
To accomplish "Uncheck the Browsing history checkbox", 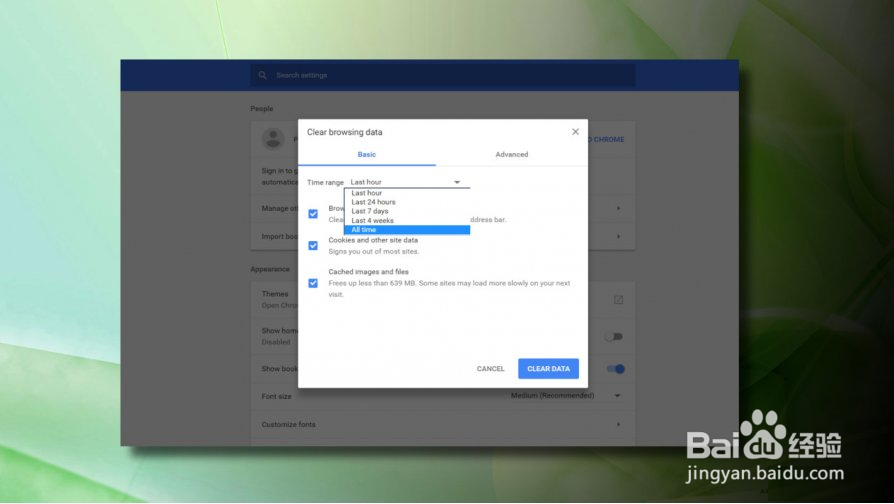I will coord(313,214).
